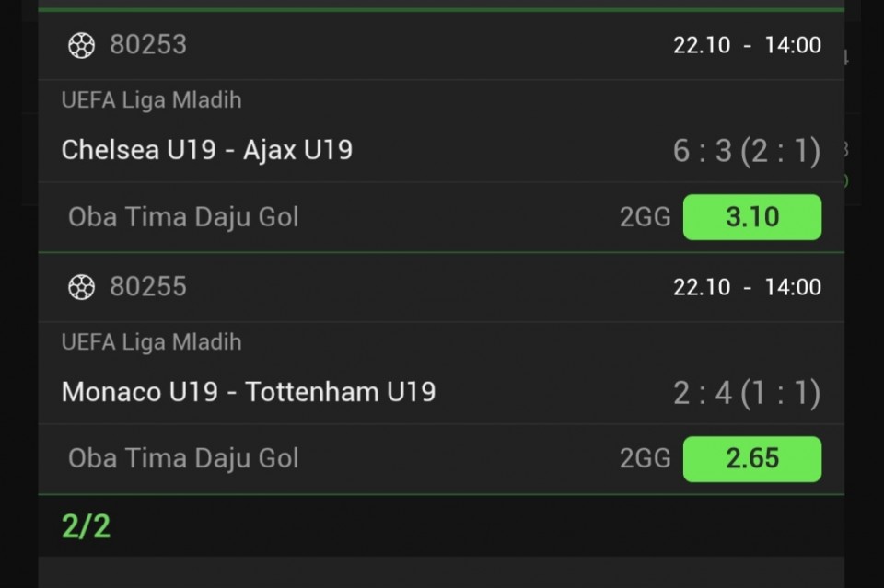Click the green line below the Chelsea selection
The image size is (884, 588).
pyautogui.click(x=441, y=252)
